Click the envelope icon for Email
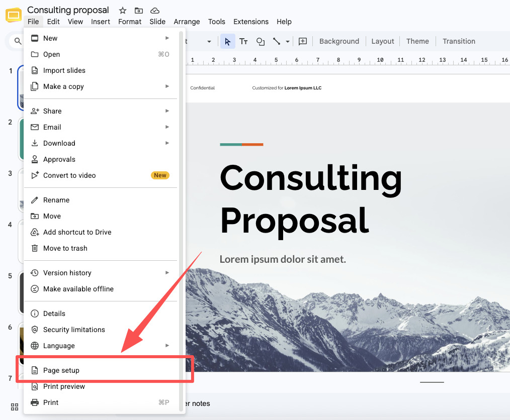 click(35, 127)
